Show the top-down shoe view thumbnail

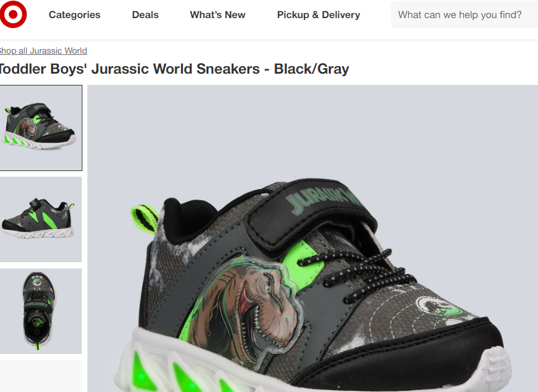[x=41, y=311]
